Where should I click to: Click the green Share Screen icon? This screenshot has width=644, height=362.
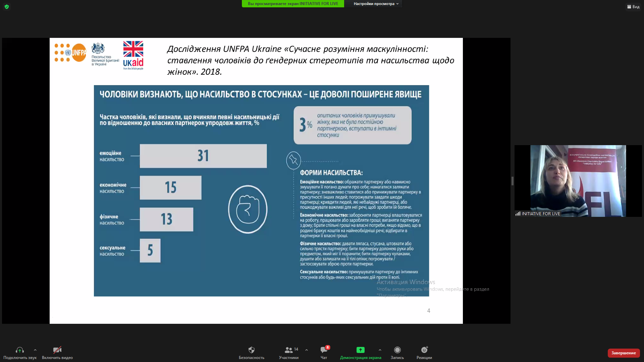pyautogui.click(x=361, y=350)
